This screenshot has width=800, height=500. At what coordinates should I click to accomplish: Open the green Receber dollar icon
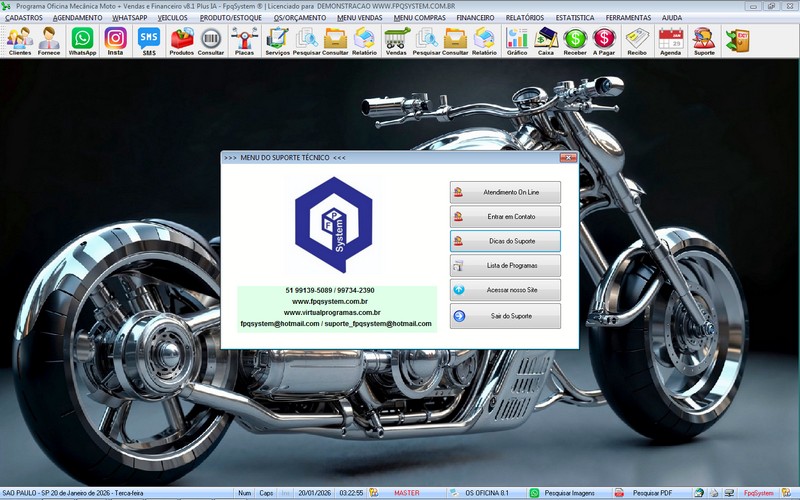coord(575,41)
